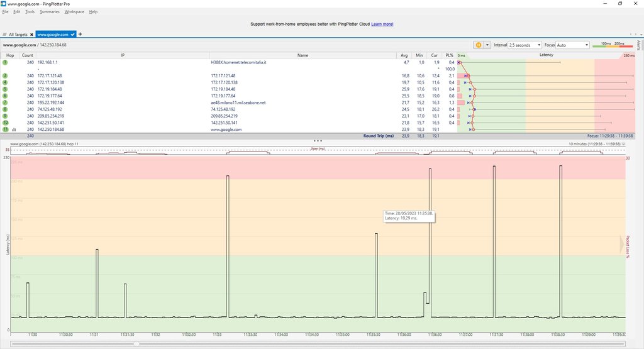The image size is (644, 349).
Task: Open the dropdown arrow beside the pause button
Action: coord(487,45)
